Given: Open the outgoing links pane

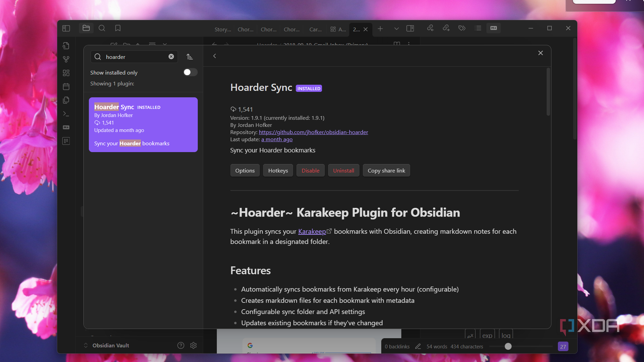Looking at the screenshot, I should pos(446,28).
